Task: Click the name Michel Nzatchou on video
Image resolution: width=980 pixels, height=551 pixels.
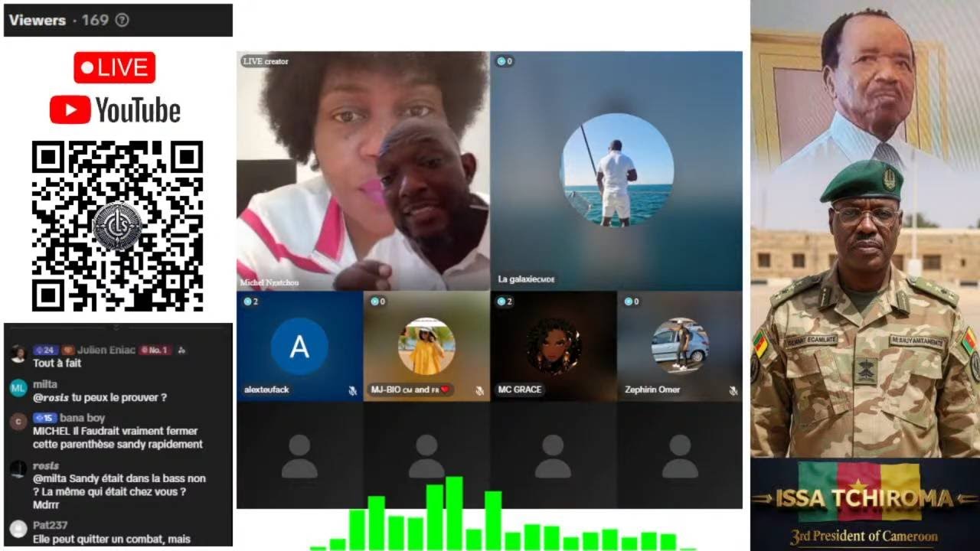Action: point(269,282)
